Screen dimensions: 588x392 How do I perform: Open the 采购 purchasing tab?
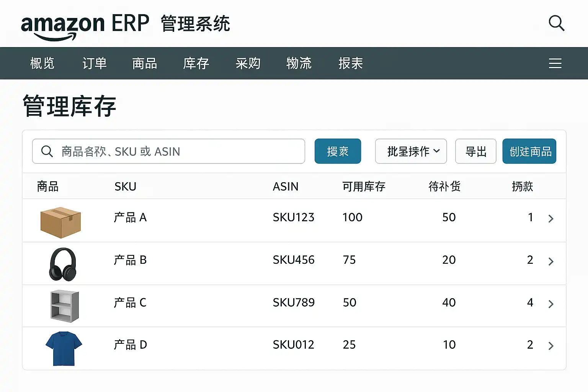248,63
